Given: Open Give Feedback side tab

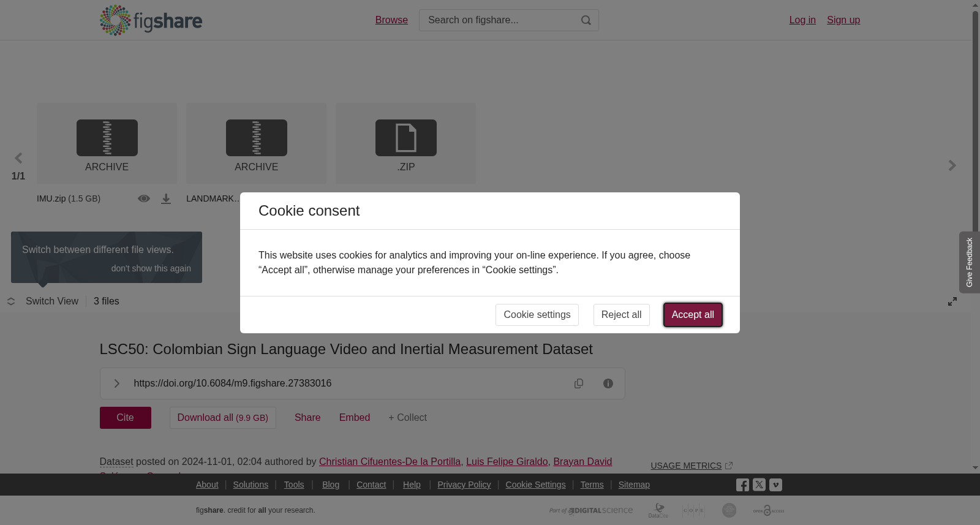Looking at the screenshot, I should point(970,262).
